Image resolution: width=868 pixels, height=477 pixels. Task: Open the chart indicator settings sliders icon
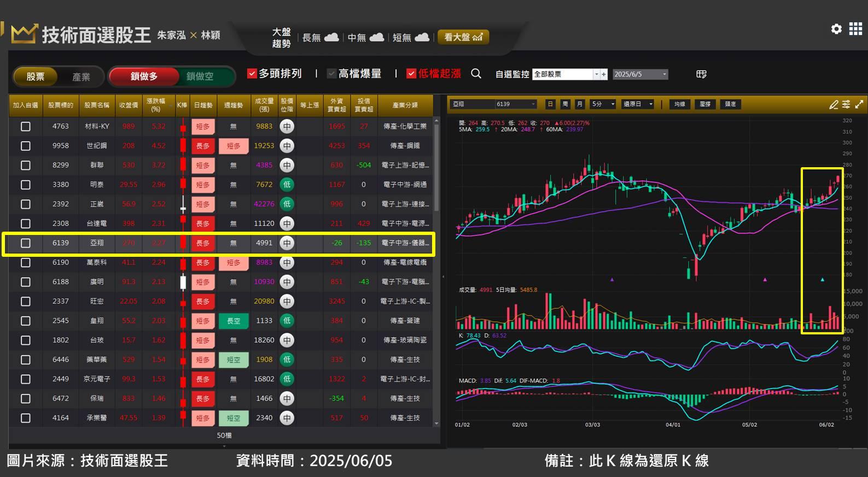pos(846,104)
